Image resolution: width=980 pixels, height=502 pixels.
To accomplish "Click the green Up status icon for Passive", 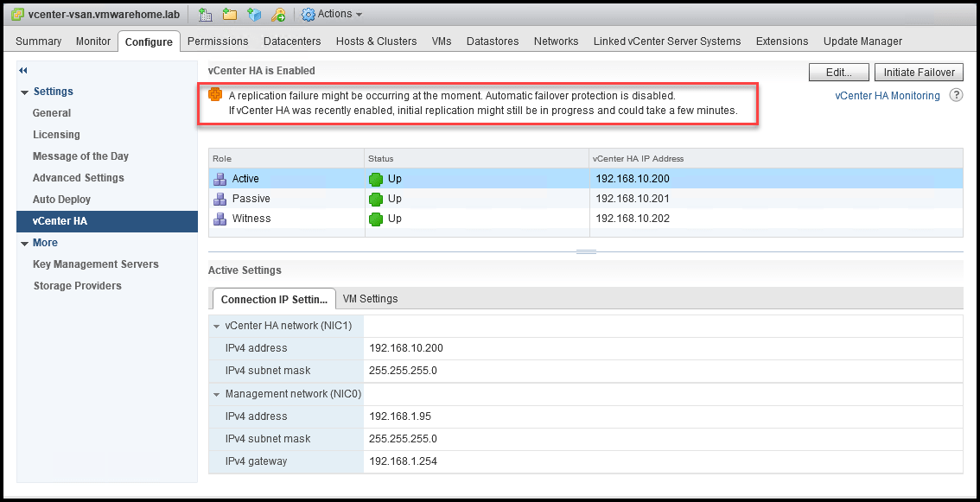I will click(375, 200).
